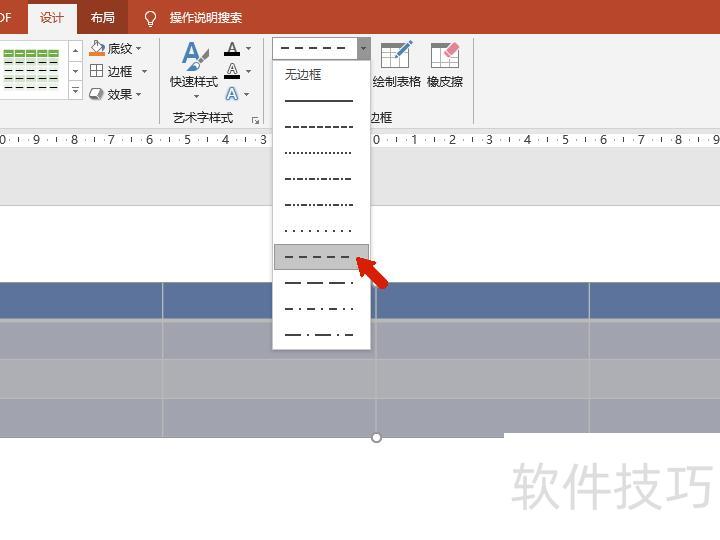This screenshot has height=540, width=720.
Task: Open the WordArt Styles dialog launcher
Action: 255,120
